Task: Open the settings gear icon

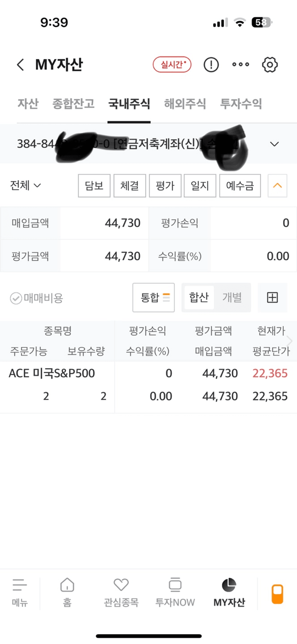Action: (270, 65)
